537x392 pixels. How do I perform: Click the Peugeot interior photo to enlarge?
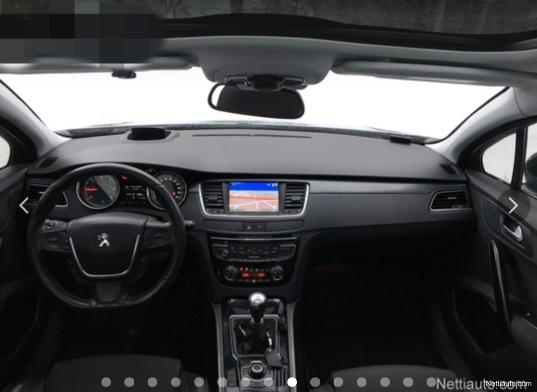click(268, 196)
